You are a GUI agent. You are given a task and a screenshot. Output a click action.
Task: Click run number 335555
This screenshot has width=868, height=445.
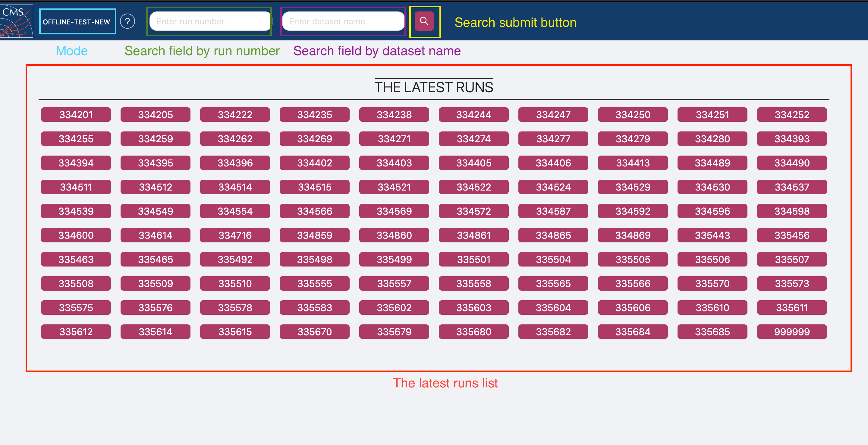(x=314, y=283)
